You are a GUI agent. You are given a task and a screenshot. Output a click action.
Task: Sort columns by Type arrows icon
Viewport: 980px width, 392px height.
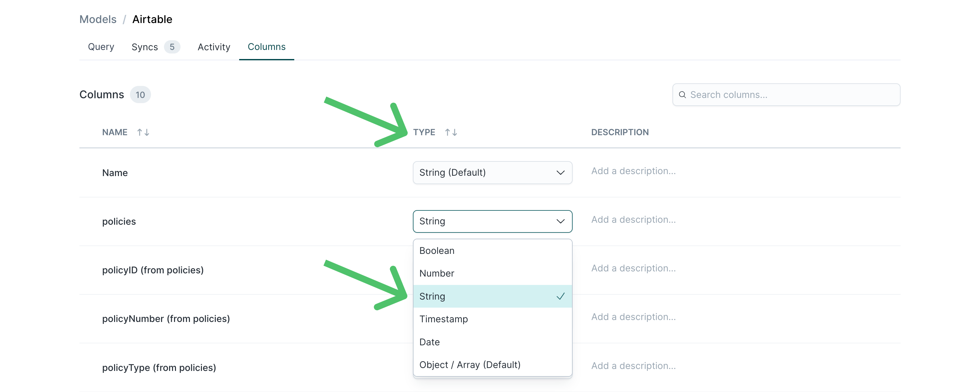[451, 132]
